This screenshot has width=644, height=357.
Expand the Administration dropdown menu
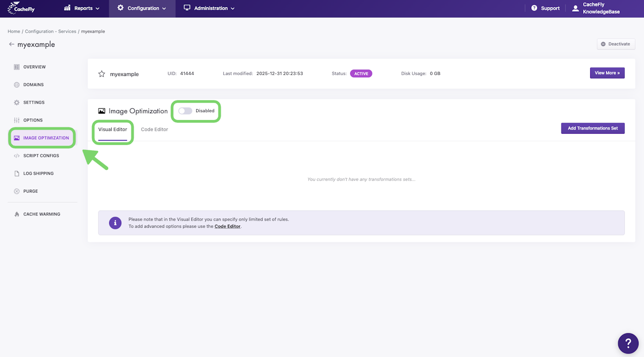click(x=209, y=8)
